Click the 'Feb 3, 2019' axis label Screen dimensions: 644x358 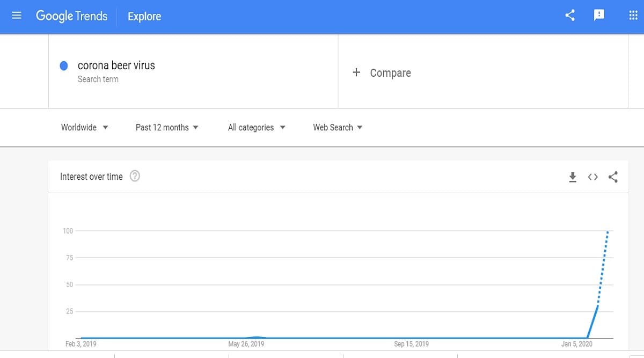81,344
